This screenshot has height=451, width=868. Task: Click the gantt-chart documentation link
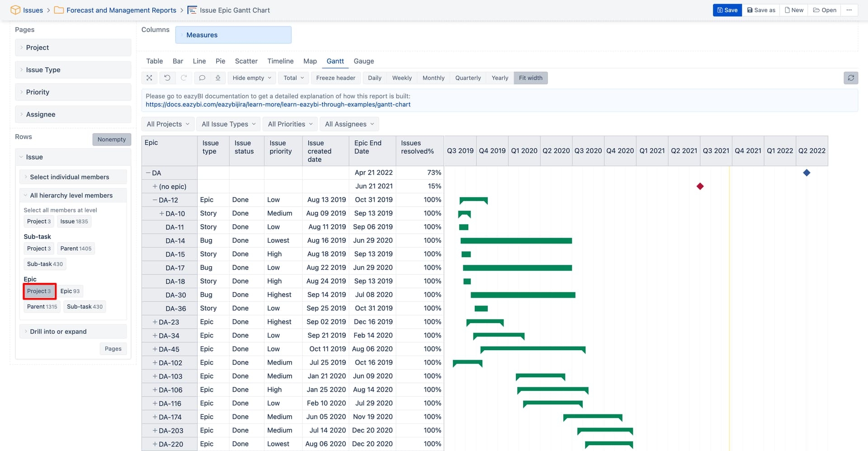point(278,104)
